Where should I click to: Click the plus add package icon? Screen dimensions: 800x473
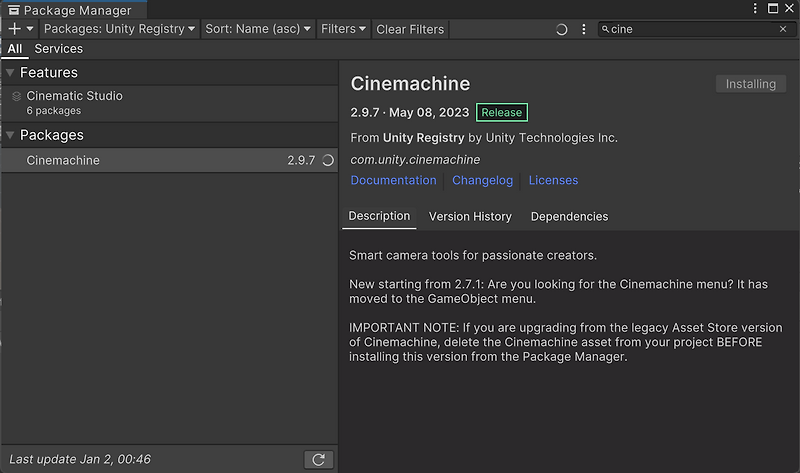coord(15,29)
